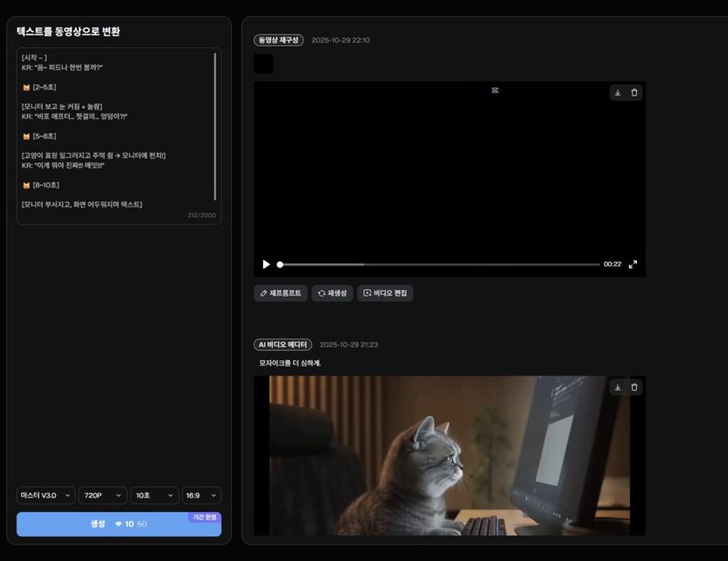Delete the AI 비디오 에디터 cat video

634,387
